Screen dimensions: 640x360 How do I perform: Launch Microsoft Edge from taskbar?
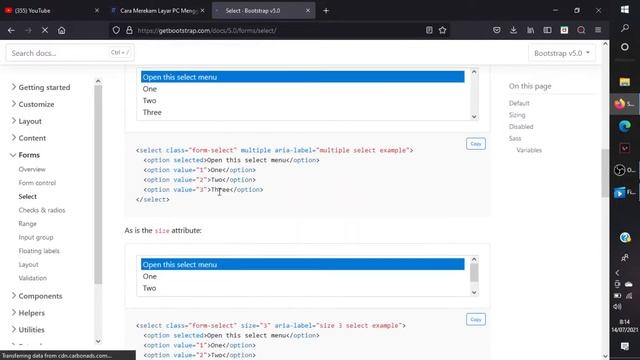pos(625,126)
